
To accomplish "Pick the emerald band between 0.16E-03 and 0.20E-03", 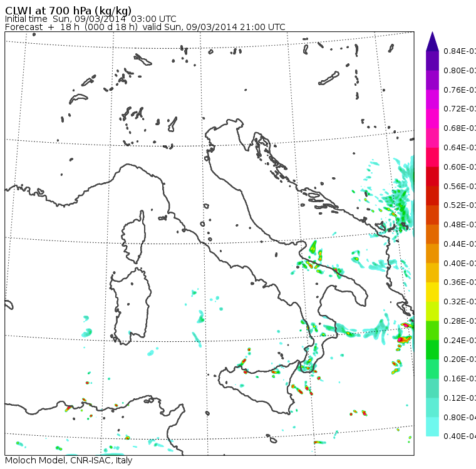I will click(432, 369).
